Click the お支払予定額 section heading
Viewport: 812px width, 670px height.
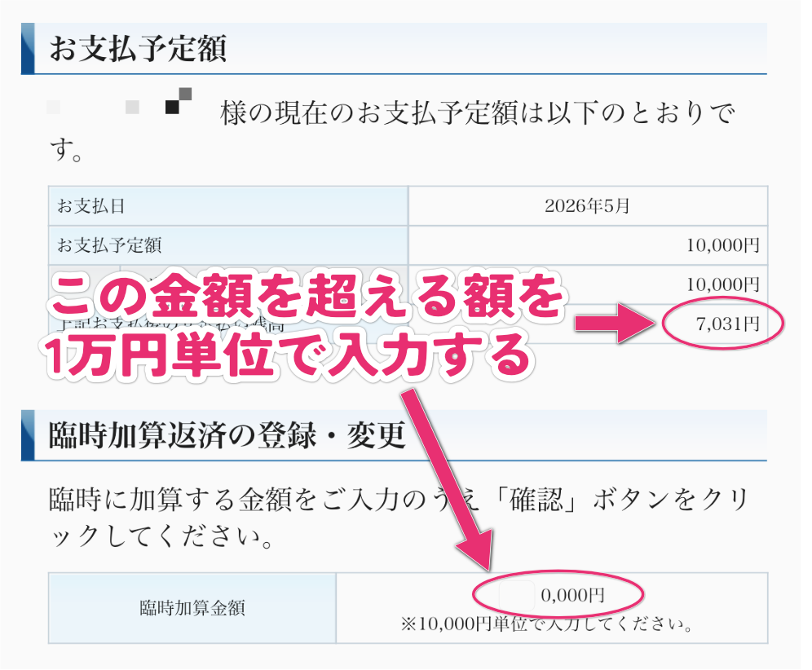coord(137,49)
